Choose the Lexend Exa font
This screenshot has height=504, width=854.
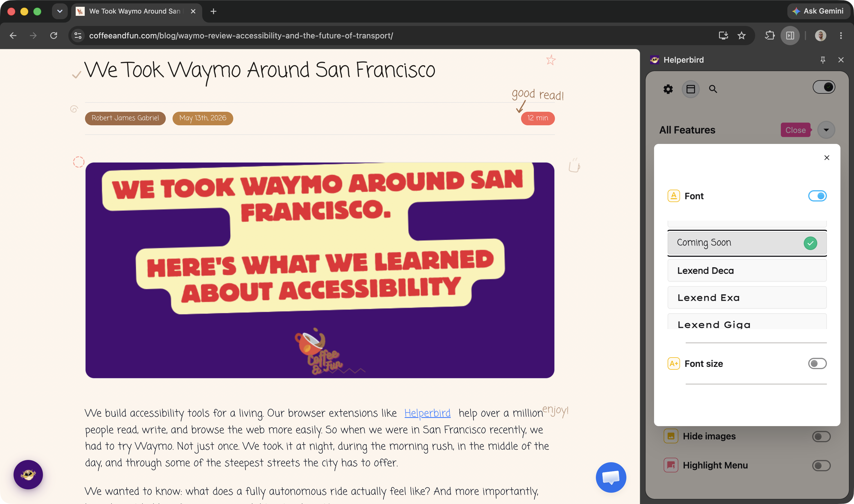(747, 297)
